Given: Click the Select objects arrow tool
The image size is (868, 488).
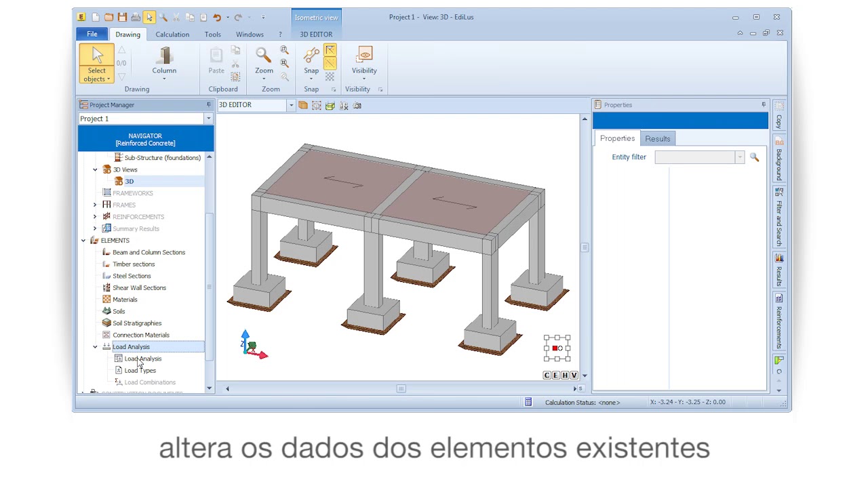Looking at the screenshot, I should [x=96, y=64].
